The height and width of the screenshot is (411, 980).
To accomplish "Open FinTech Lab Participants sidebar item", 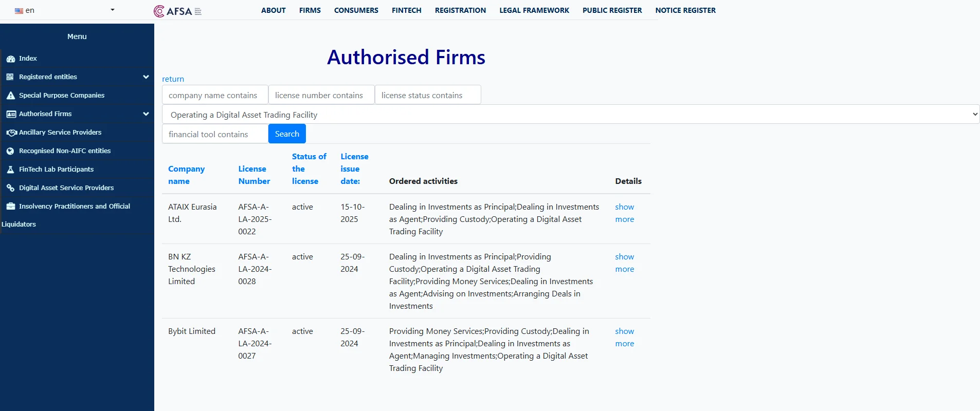I will coord(56,170).
